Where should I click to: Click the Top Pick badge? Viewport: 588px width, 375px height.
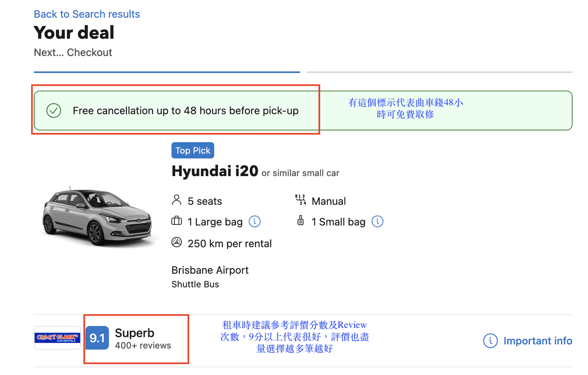click(193, 150)
